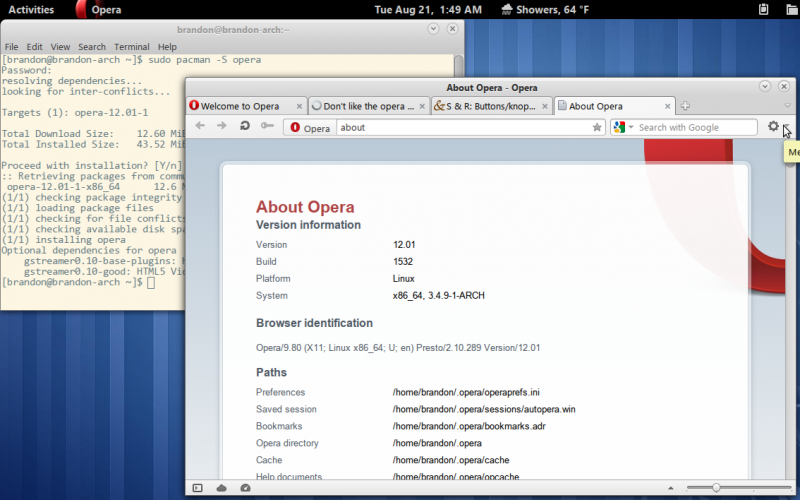The height and width of the screenshot is (500, 800).
Task: Select build number 1532
Action: click(x=403, y=261)
